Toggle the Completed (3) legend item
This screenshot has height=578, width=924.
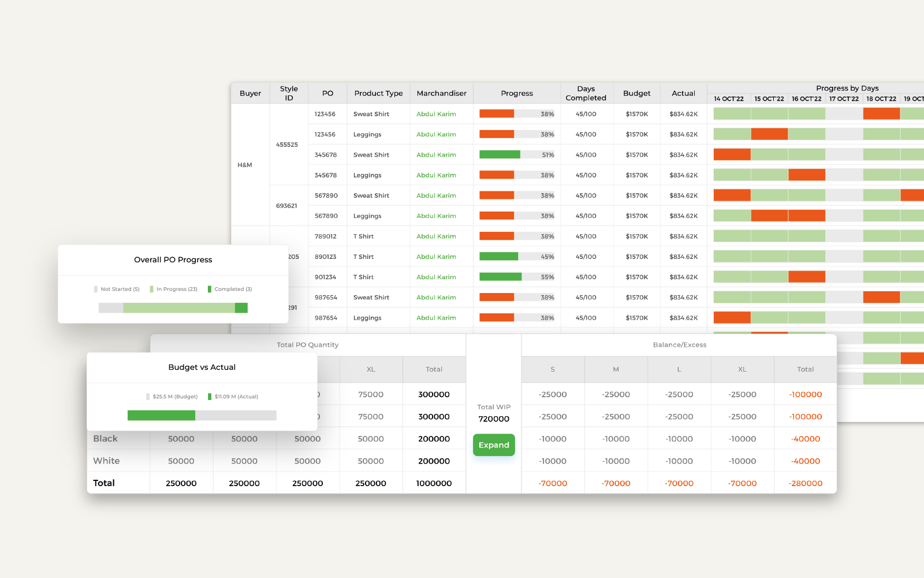[230, 289]
